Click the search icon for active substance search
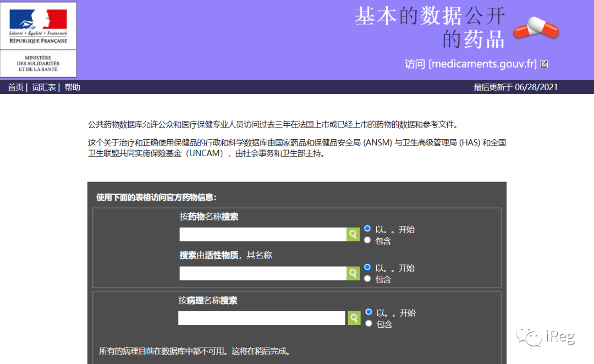The width and height of the screenshot is (594, 364). tap(353, 273)
